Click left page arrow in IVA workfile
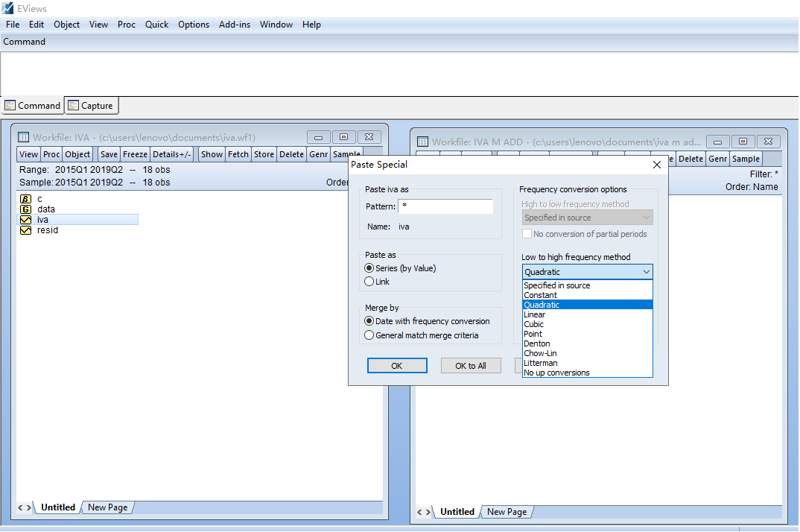This screenshot has width=800, height=532. click(x=20, y=507)
